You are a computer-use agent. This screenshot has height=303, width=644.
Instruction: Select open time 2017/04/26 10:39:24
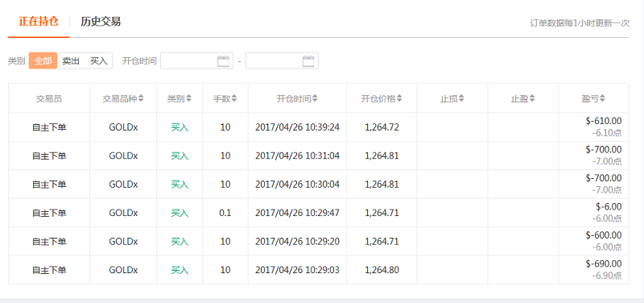297,127
